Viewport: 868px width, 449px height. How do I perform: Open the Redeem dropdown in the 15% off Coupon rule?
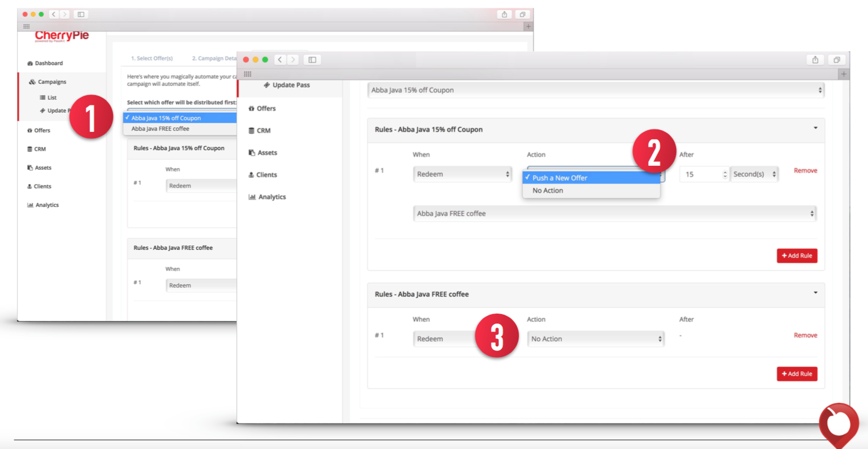tap(463, 174)
